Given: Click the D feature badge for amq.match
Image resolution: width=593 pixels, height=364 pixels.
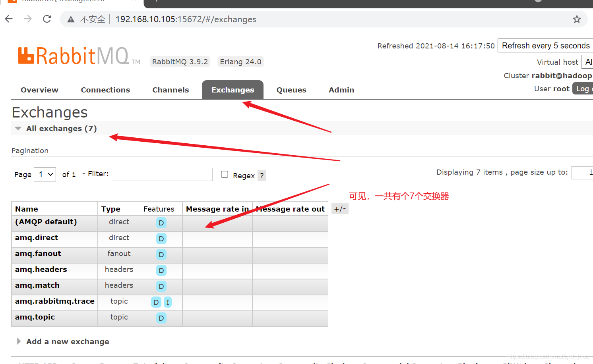Looking at the screenshot, I should 161,287.
